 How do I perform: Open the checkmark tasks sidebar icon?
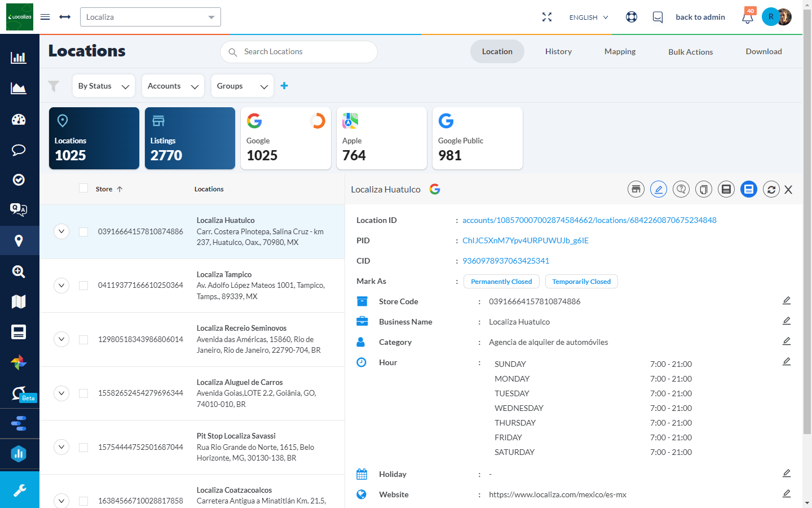[19, 179]
